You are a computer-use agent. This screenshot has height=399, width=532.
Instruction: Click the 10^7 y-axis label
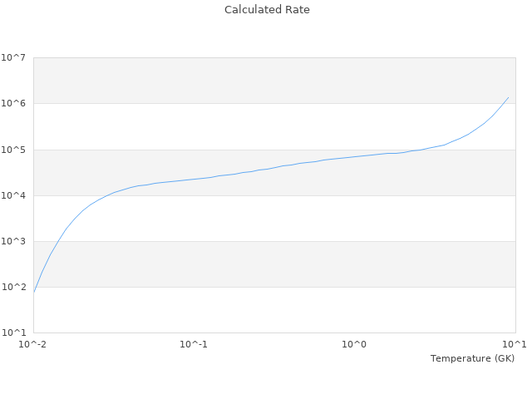[x=13, y=58]
